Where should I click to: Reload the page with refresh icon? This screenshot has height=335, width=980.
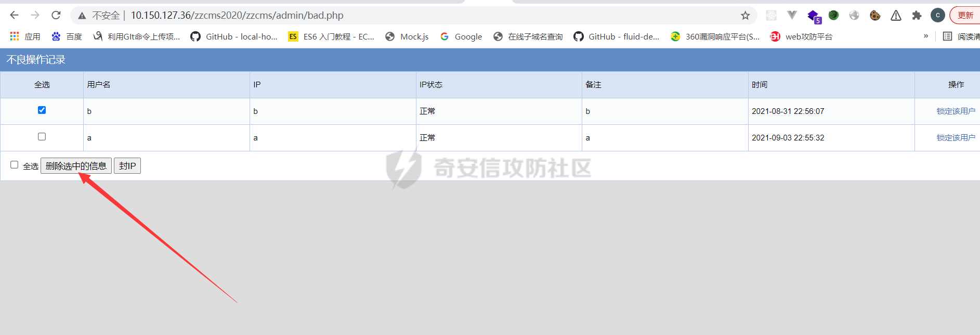click(x=56, y=15)
